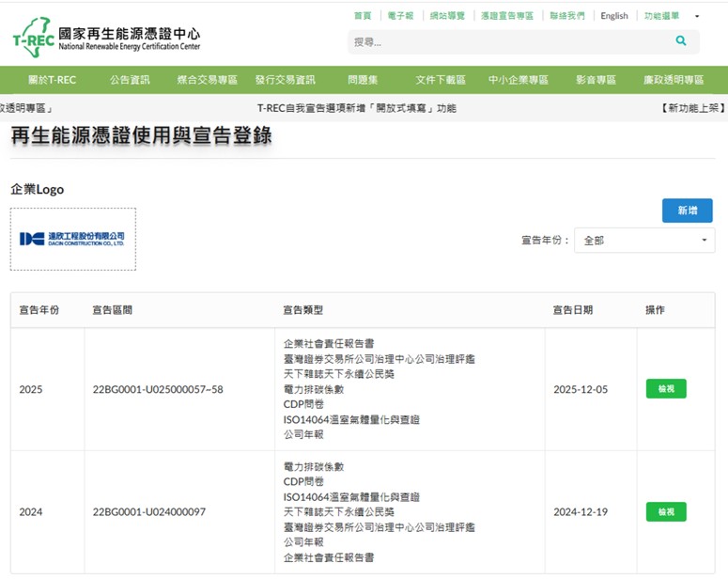
Task: Switch language to English
Action: point(614,16)
